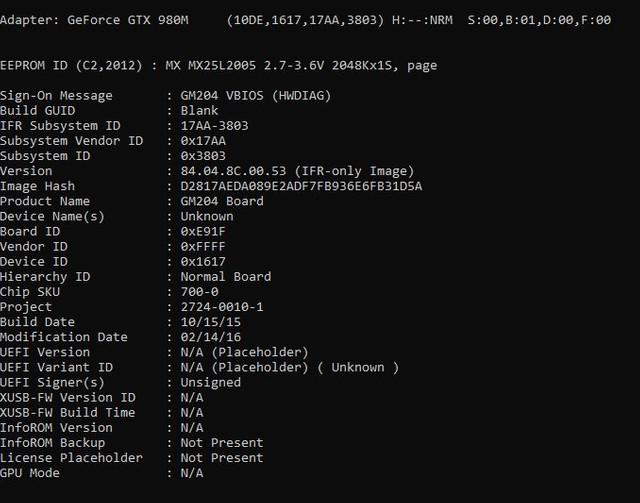The image size is (640, 503).
Task: Click the Product Name GM204 Board
Action: (x=222, y=201)
